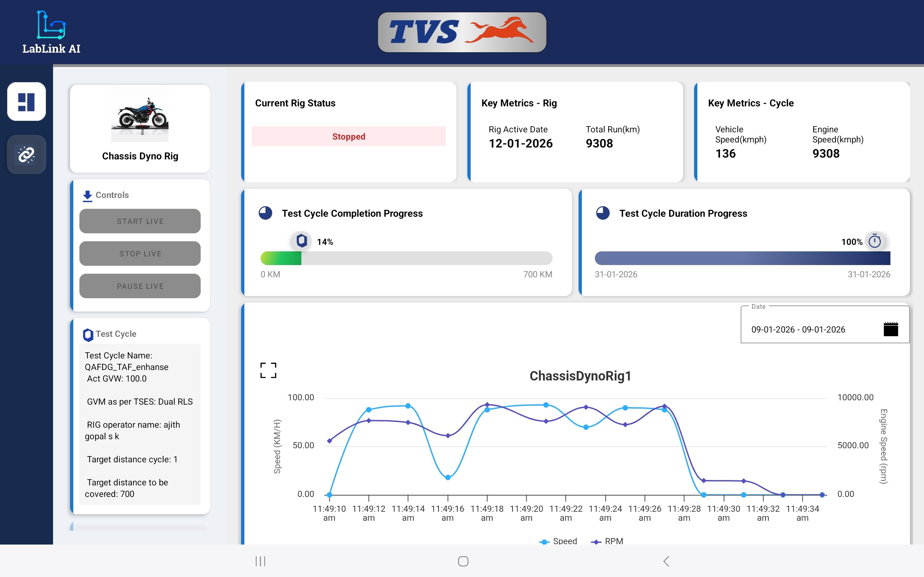Screen dimensions: 924x577
Task: Open the dashboard grid sidebar icon
Action: [x=26, y=102]
